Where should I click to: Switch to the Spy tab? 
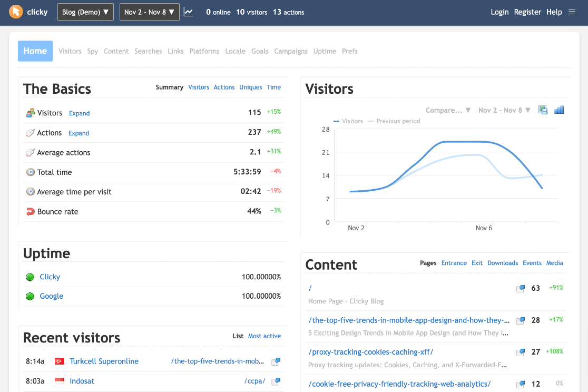point(92,51)
